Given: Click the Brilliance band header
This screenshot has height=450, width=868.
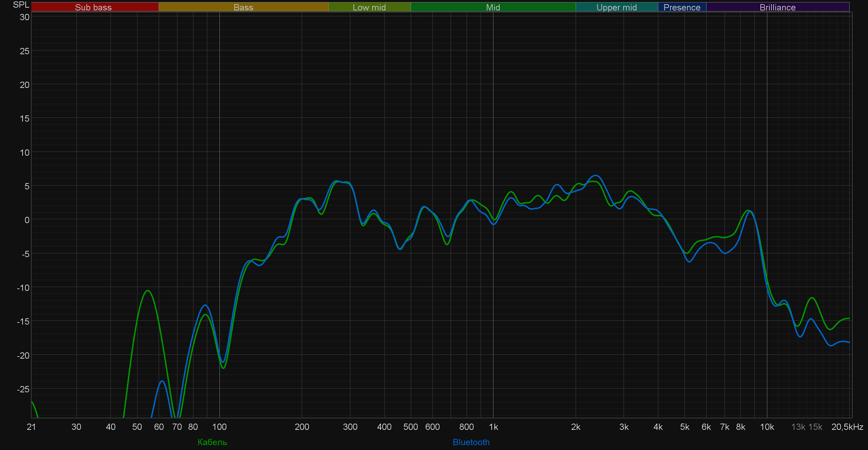Looking at the screenshot, I should (777, 7).
